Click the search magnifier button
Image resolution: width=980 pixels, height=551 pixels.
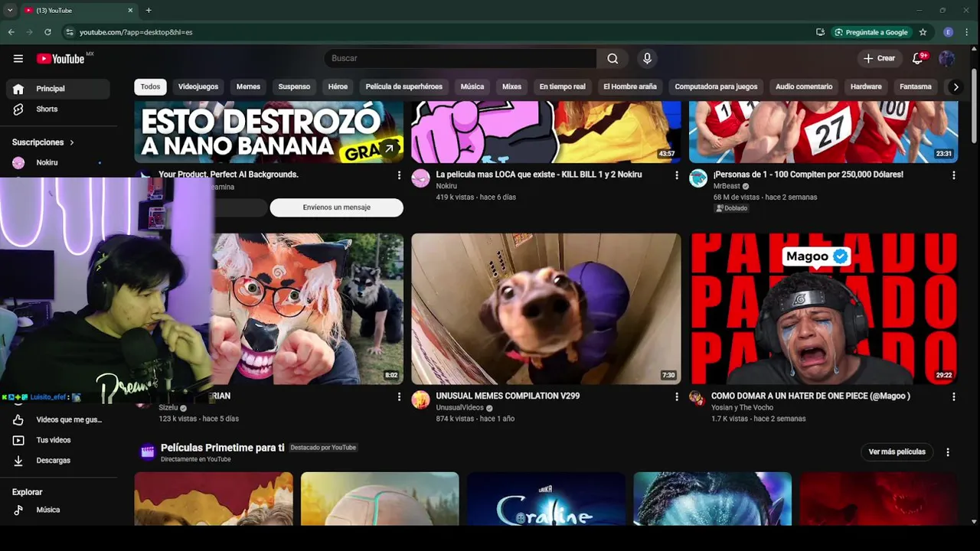click(x=612, y=58)
